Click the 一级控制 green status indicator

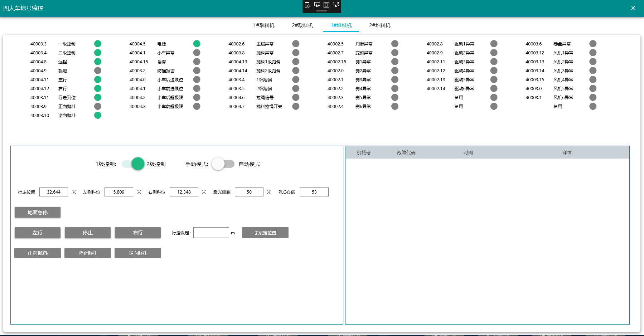coord(98,44)
